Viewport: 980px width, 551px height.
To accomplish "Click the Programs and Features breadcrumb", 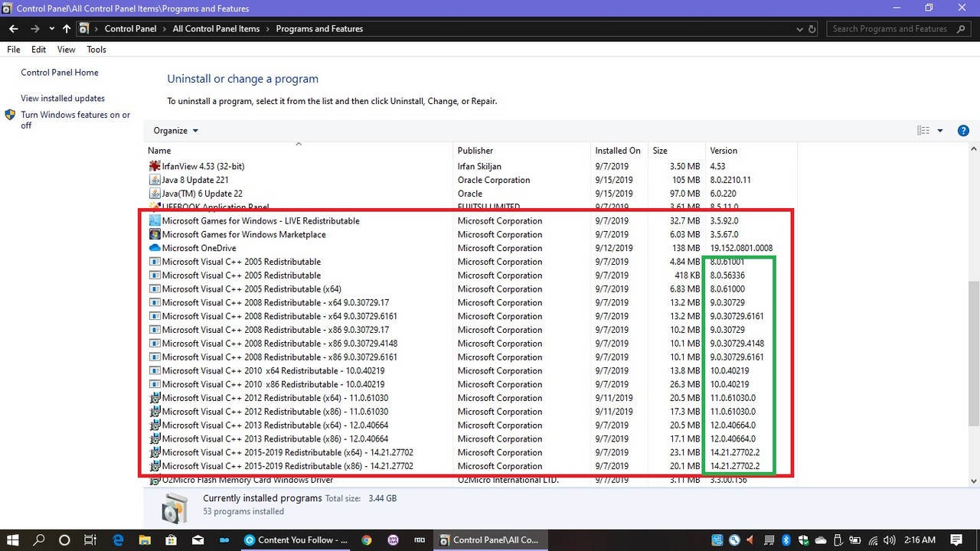I will [319, 29].
